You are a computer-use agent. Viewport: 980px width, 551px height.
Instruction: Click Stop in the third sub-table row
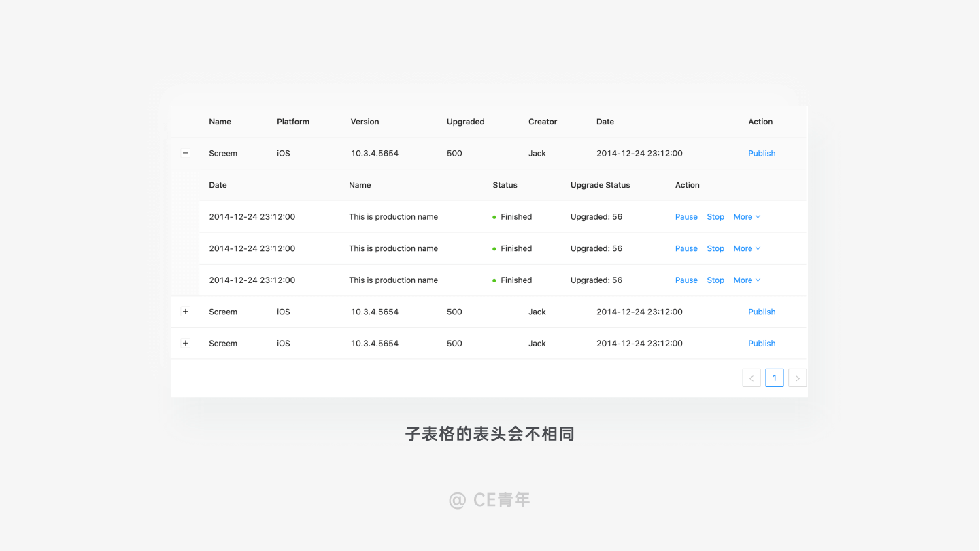715,280
